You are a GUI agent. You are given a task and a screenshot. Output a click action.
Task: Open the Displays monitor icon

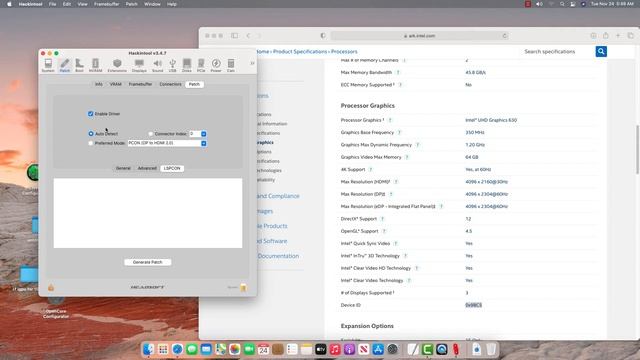point(139,65)
